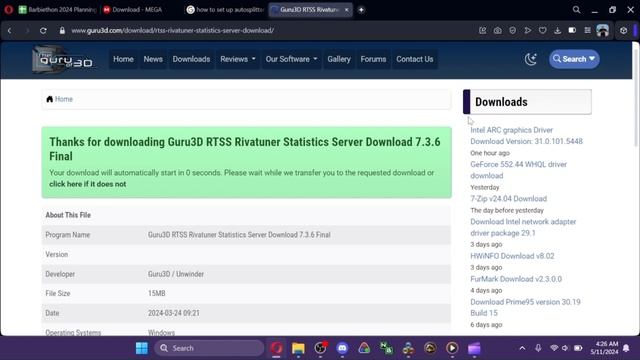Click 'click here if it does not' link
640x360 pixels.
(x=88, y=184)
